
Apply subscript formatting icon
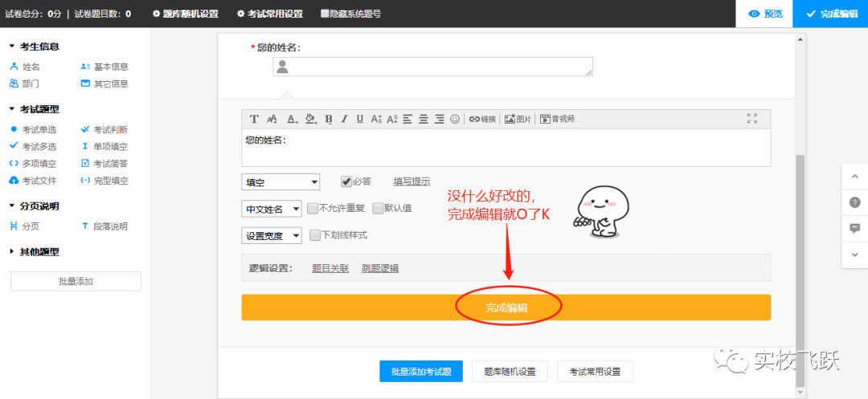pyautogui.click(x=376, y=119)
